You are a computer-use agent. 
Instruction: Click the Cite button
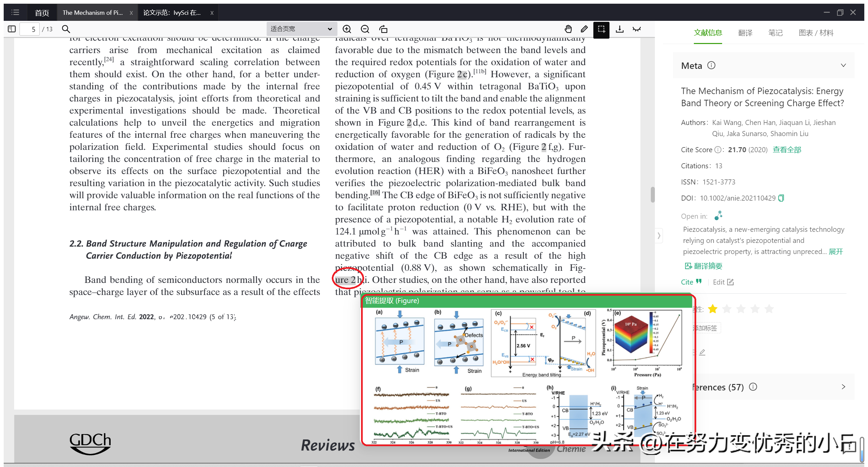pos(691,282)
